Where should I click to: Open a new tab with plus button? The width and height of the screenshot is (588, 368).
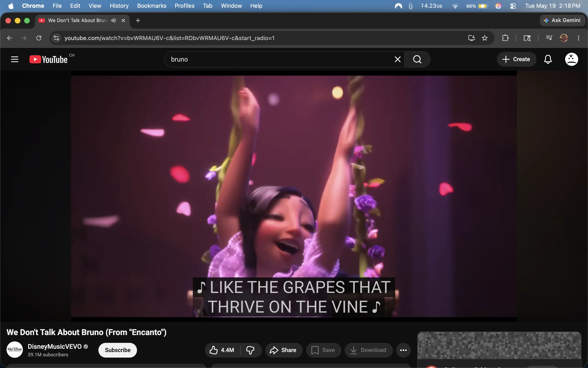tap(138, 20)
